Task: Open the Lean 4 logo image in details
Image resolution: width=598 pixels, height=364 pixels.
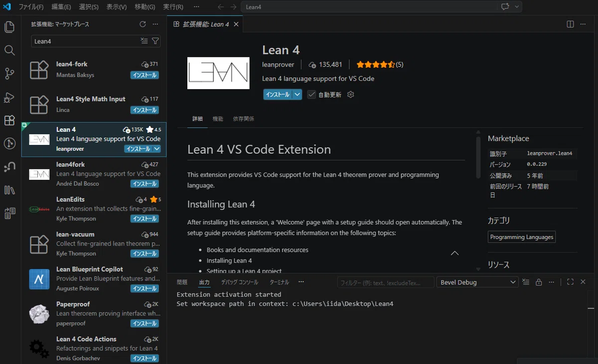Action: (218, 73)
